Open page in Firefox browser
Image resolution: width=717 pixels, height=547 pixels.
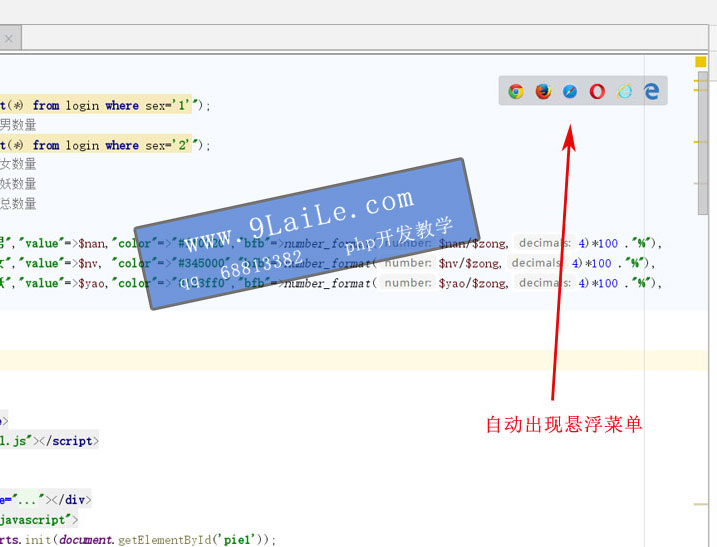pos(543,91)
